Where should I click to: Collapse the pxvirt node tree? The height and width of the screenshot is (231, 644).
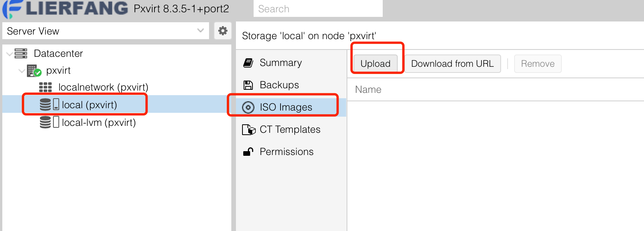click(22, 71)
